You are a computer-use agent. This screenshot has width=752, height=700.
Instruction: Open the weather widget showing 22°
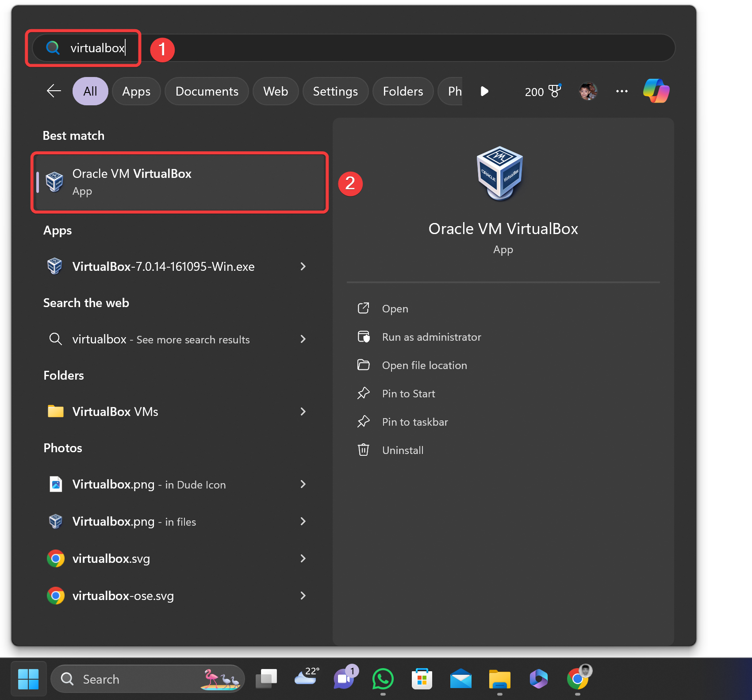click(x=307, y=677)
